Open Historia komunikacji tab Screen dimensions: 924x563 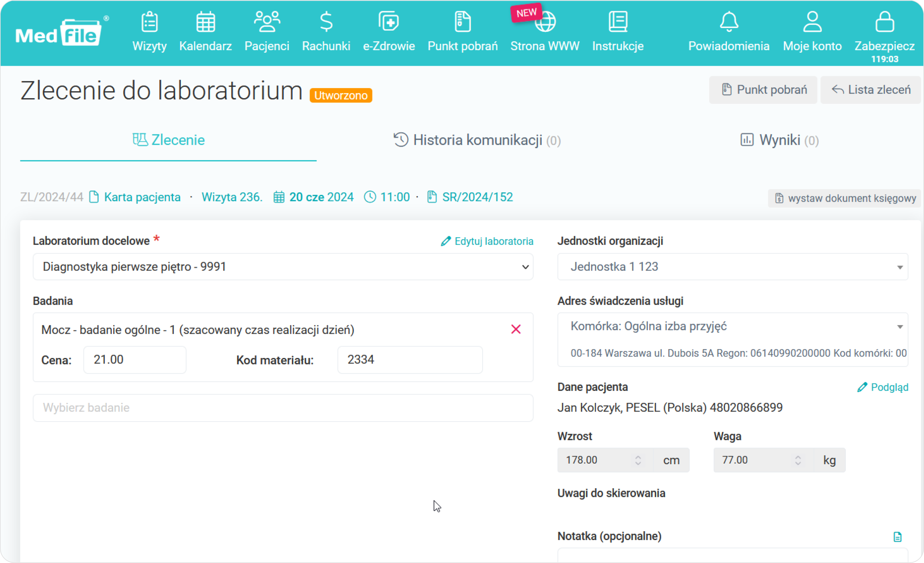point(477,140)
